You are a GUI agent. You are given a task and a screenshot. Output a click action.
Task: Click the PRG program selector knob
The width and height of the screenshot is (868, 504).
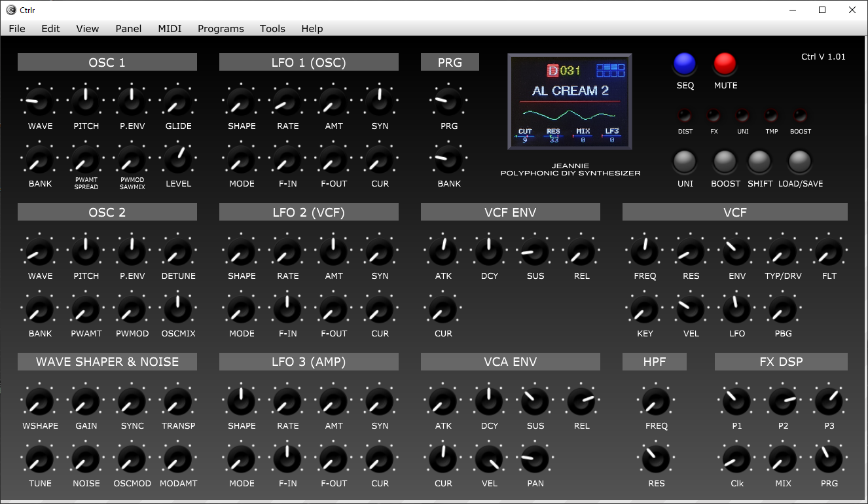pyautogui.click(x=449, y=102)
